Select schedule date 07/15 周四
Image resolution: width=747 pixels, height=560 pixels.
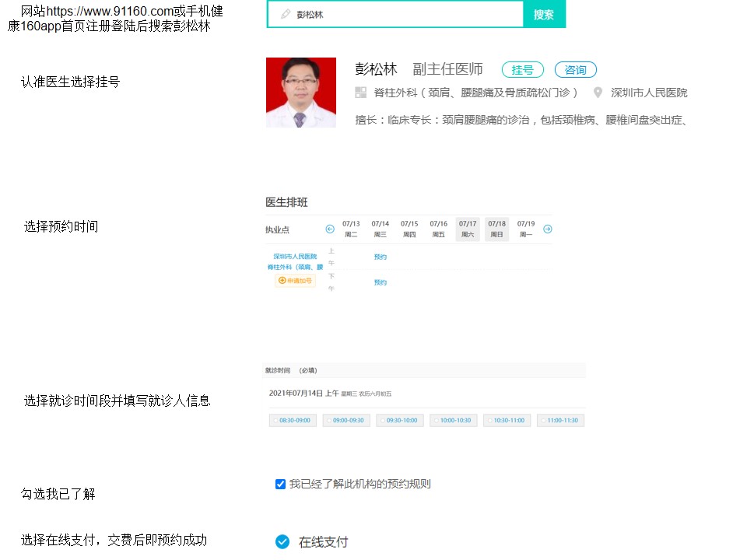(409, 229)
